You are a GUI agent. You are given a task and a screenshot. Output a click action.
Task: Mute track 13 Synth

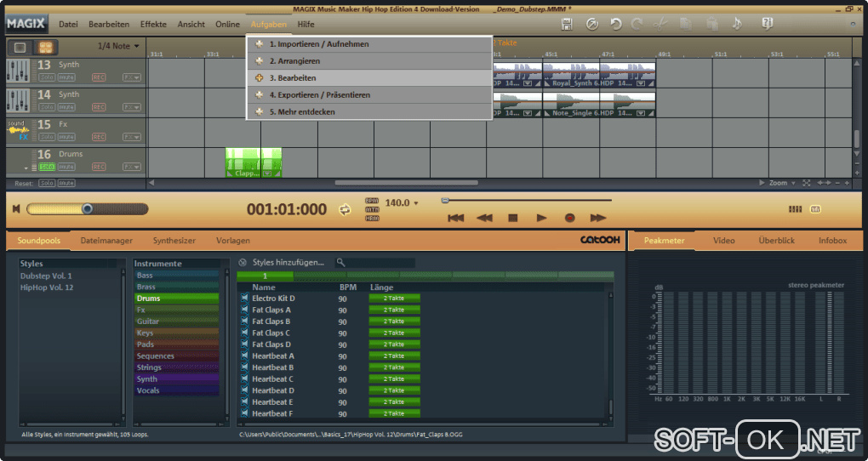[x=66, y=77]
